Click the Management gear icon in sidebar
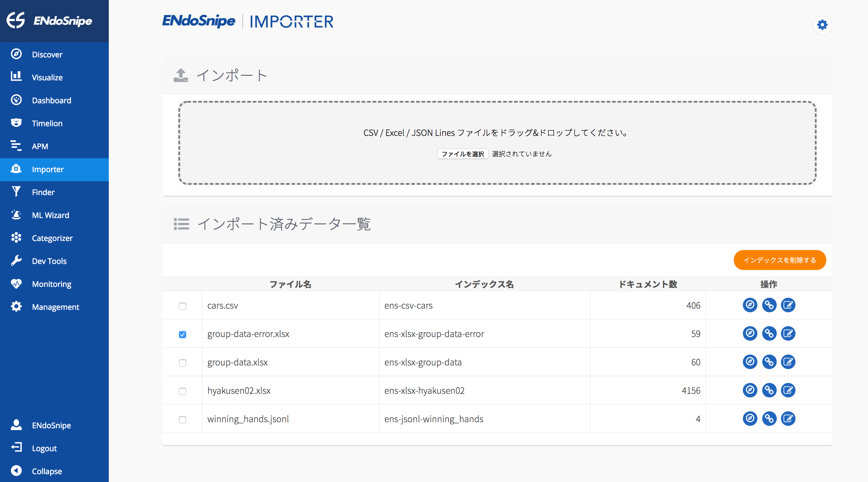Viewport: 868px width, 482px height. click(16, 306)
